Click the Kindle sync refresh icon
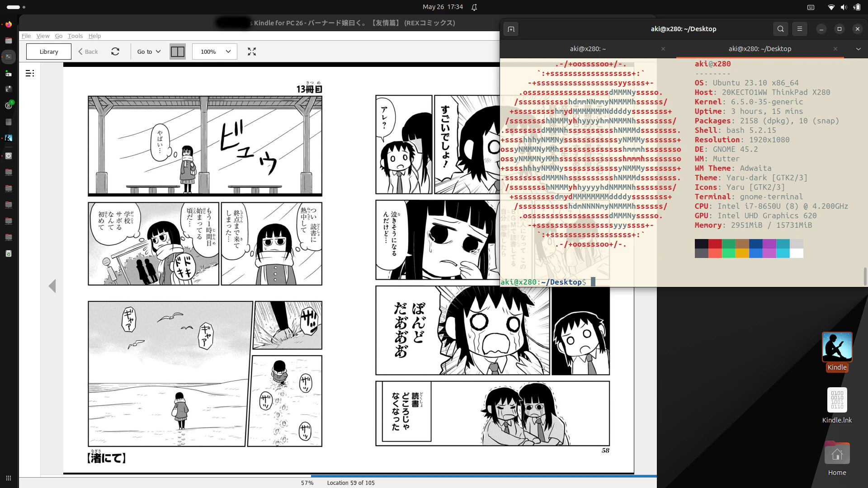 (115, 52)
